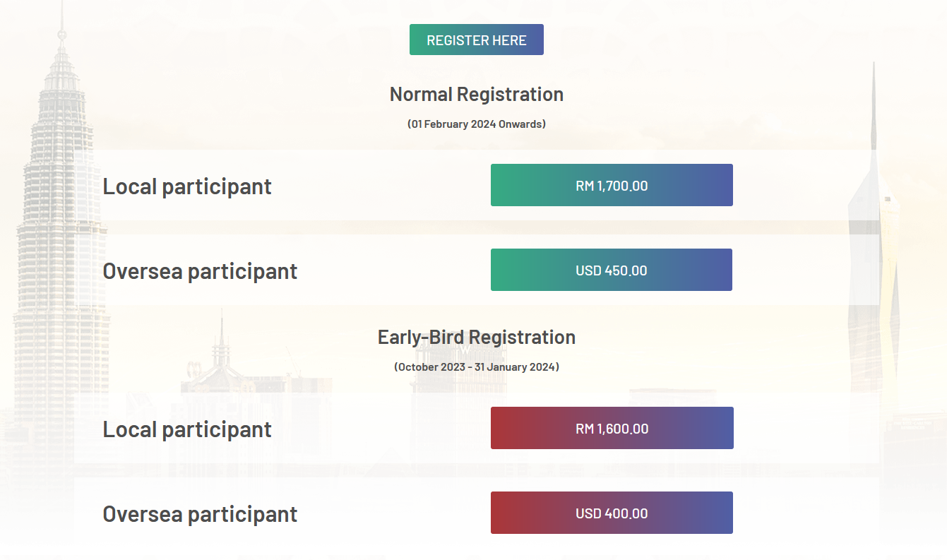Click the Local participant label under Early-Bird Registration

coord(187,429)
